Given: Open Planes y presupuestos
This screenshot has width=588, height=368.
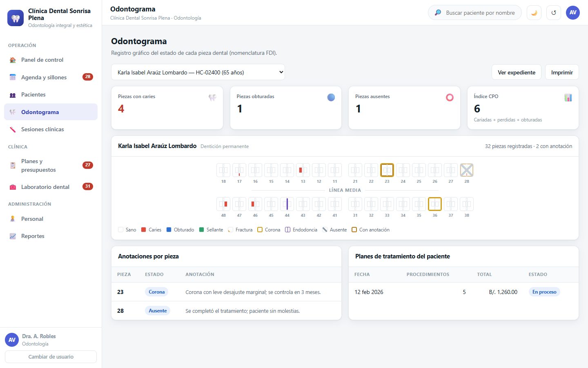Looking at the screenshot, I should [x=51, y=166].
